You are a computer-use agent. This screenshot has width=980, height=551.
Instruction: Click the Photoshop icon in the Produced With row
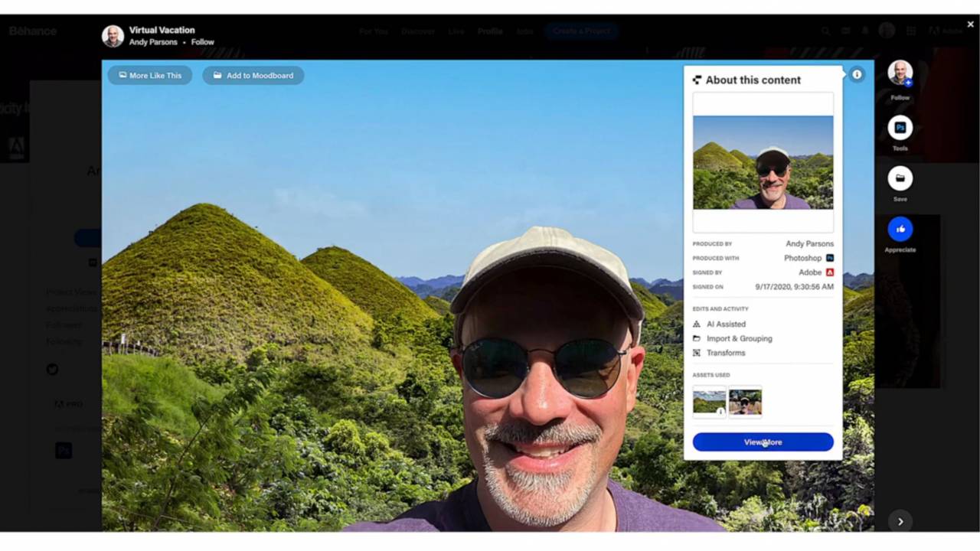[x=830, y=258]
